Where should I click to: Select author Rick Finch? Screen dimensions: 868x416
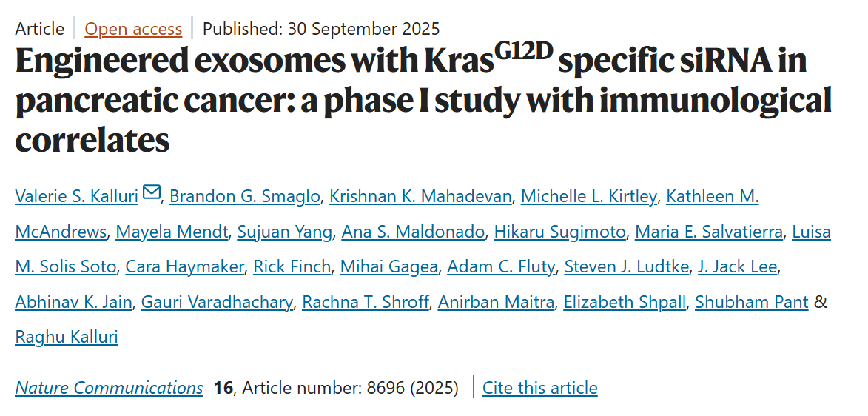coord(292,266)
